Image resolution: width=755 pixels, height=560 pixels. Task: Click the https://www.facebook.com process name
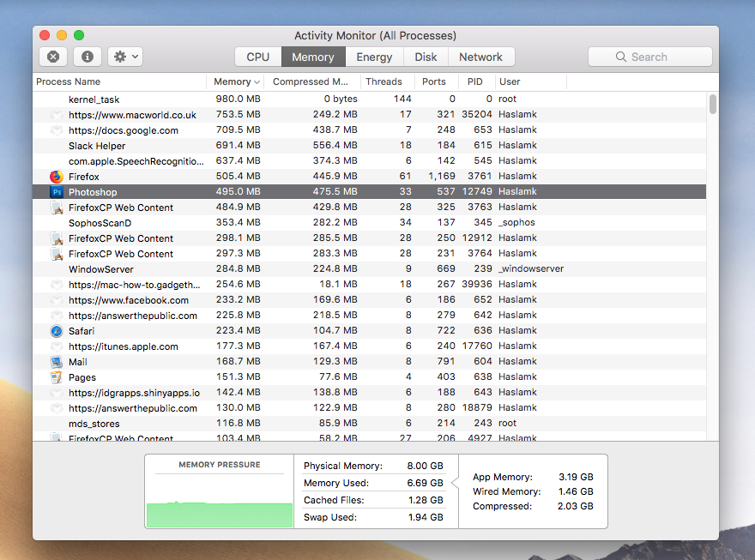pyautogui.click(x=129, y=300)
